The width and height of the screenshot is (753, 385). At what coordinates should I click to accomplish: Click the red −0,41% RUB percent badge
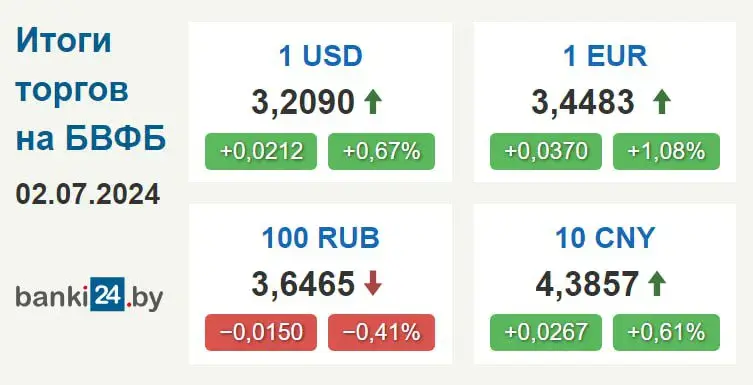point(381,332)
